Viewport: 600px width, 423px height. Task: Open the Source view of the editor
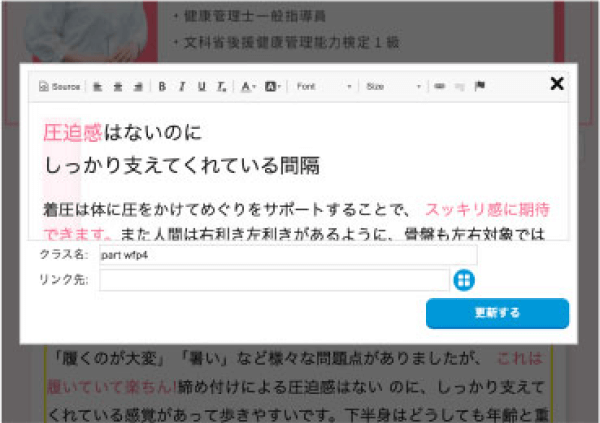59,87
